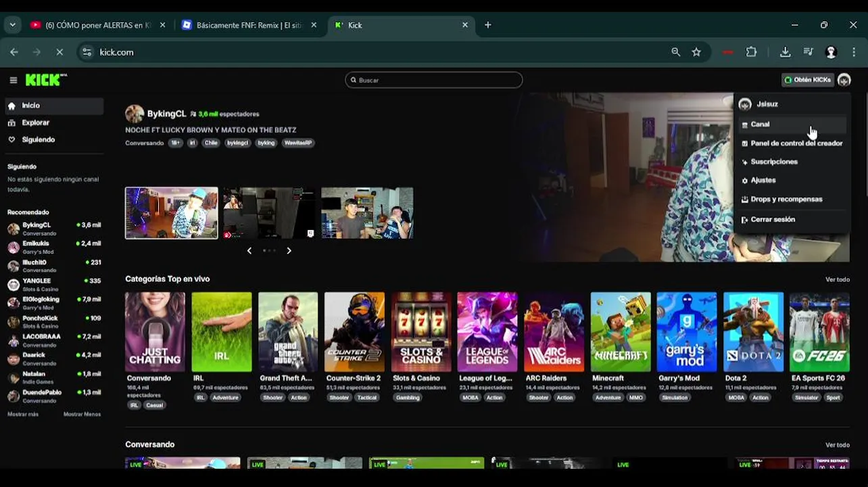Open Explorar in sidebar
The width and height of the screenshot is (868, 487).
click(x=53, y=122)
